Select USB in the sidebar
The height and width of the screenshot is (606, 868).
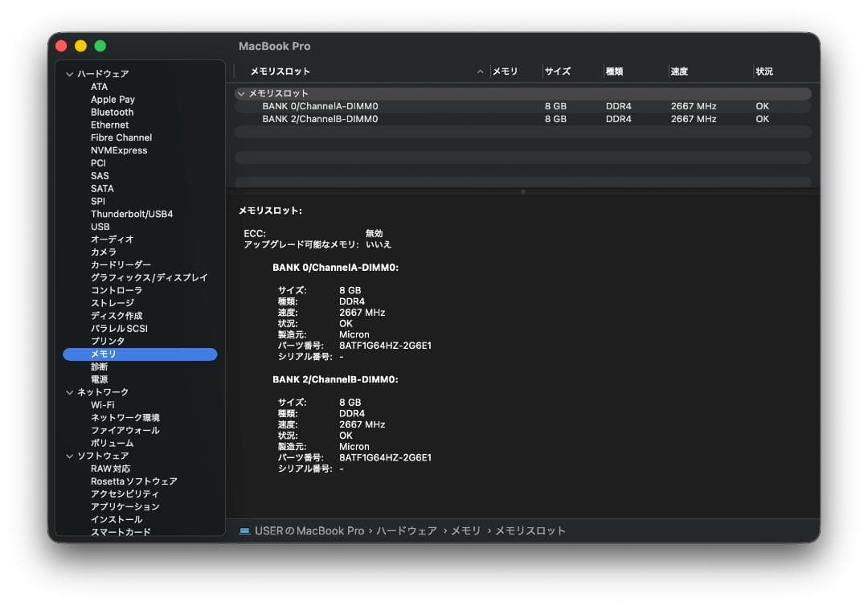coord(100,227)
